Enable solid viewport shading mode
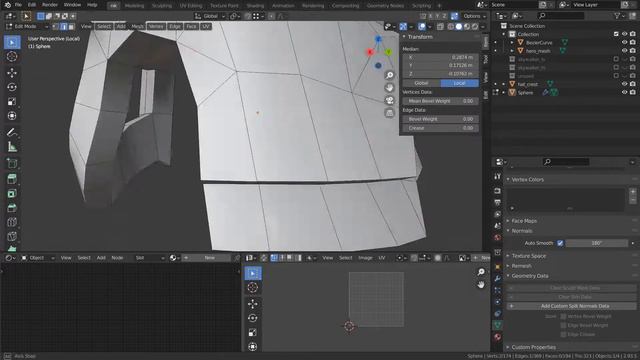 [x=459, y=27]
